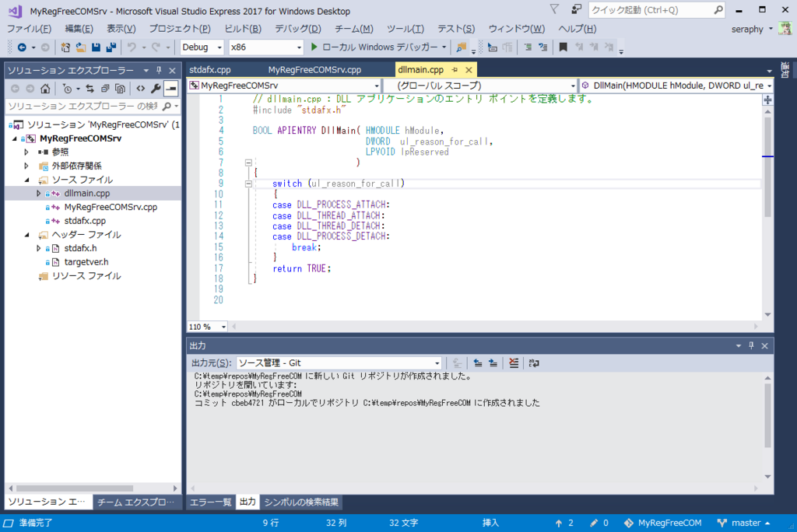Click the Go to Next Message icon in Output

pyautogui.click(x=493, y=362)
